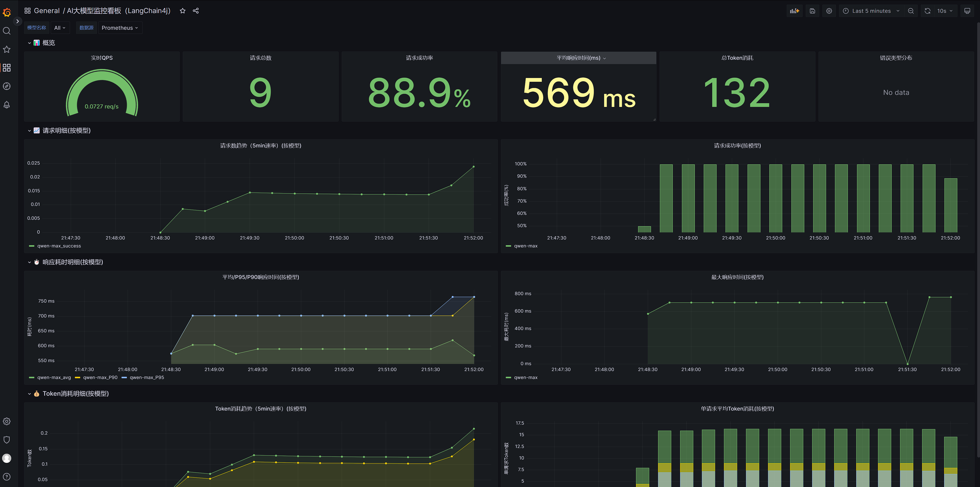Screen dimensions: 980x487
Task: Star this dashboard as favorite
Action: (x=183, y=11)
